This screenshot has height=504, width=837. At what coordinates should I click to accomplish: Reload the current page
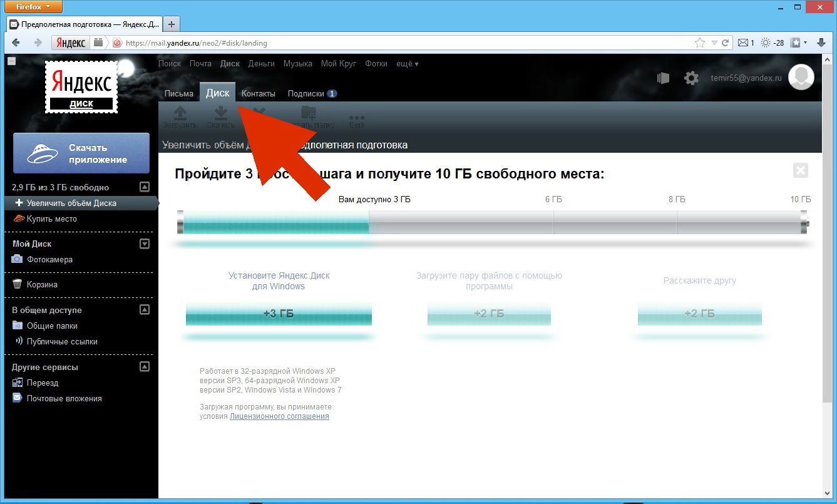[x=726, y=43]
